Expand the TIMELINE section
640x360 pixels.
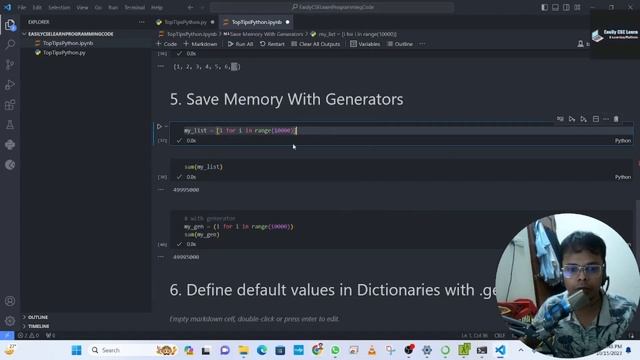pyautogui.click(x=38, y=326)
